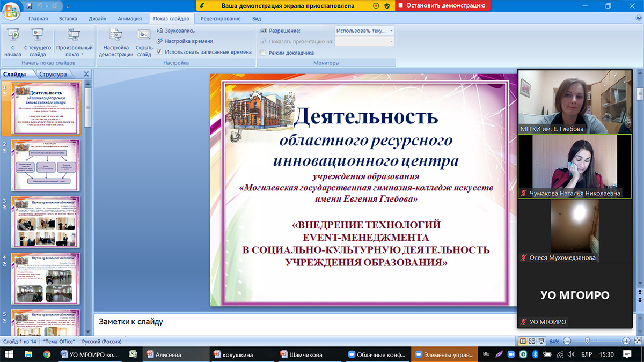Open Настройка демонстрации settings
Image resolution: width=644 pixels, height=362 pixels.
point(116,43)
